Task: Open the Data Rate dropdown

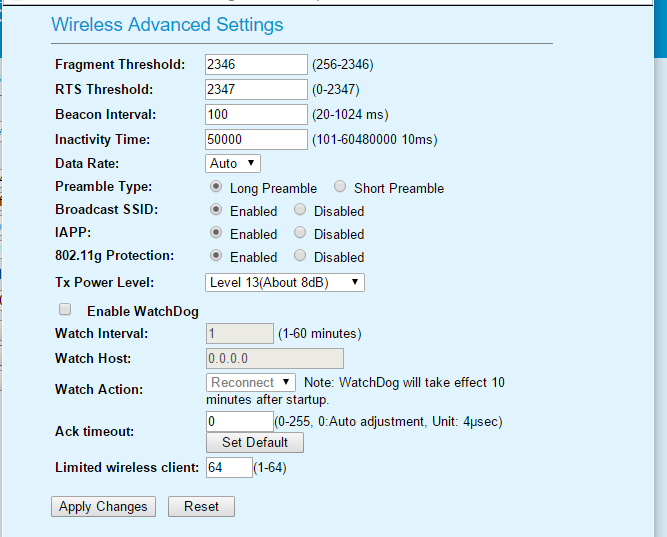Action: (233, 163)
